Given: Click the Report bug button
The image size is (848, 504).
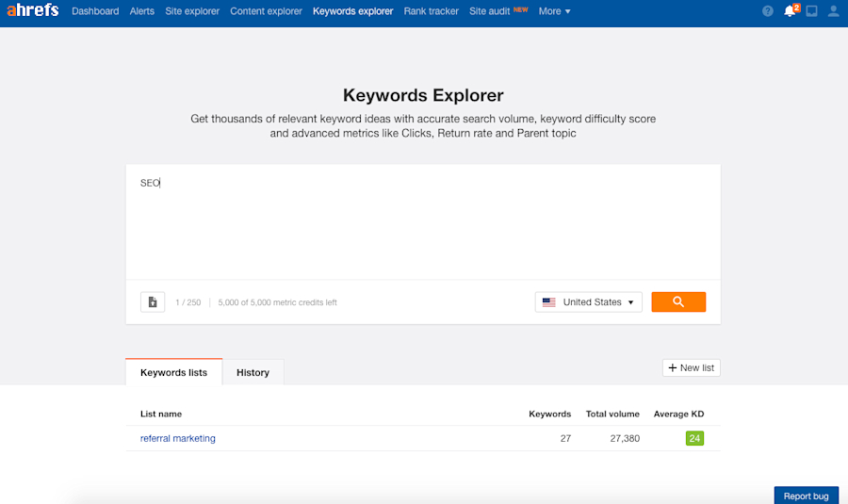Looking at the screenshot, I should (x=806, y=496).
